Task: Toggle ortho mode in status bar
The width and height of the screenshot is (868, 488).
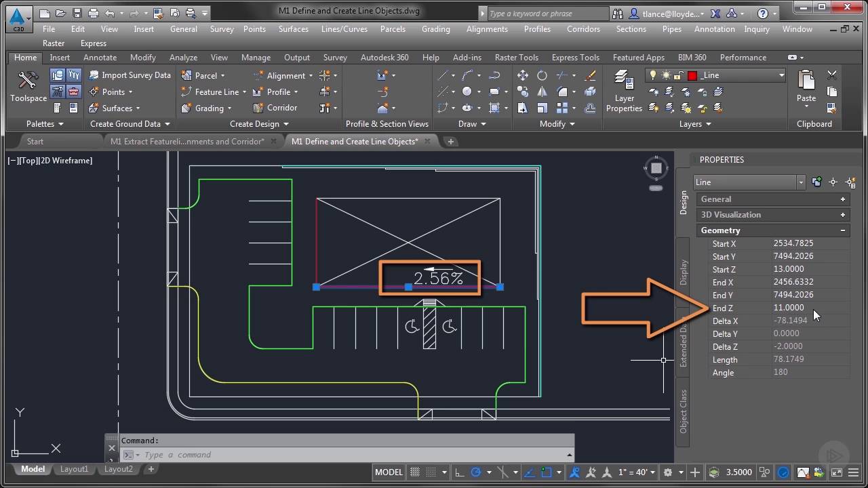Action: (x=459, y=472)
